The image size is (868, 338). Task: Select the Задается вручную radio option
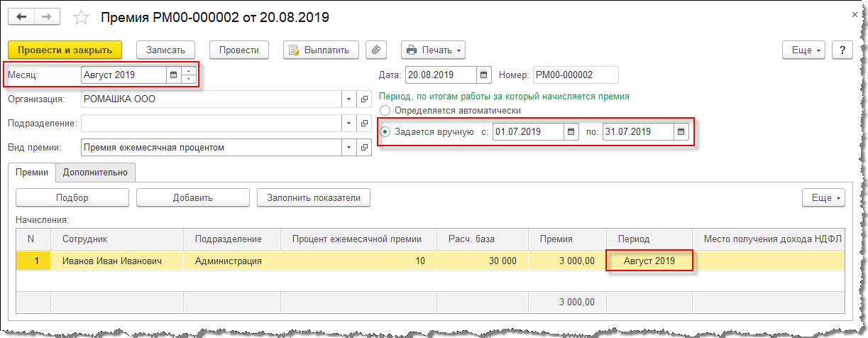coord(385,131)
